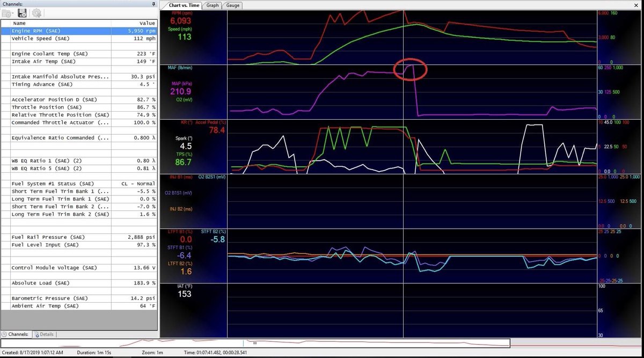
Task: Click the O2 B1S1 (mV) chart label
Action: pyautogui.click(x=179, y=193)
